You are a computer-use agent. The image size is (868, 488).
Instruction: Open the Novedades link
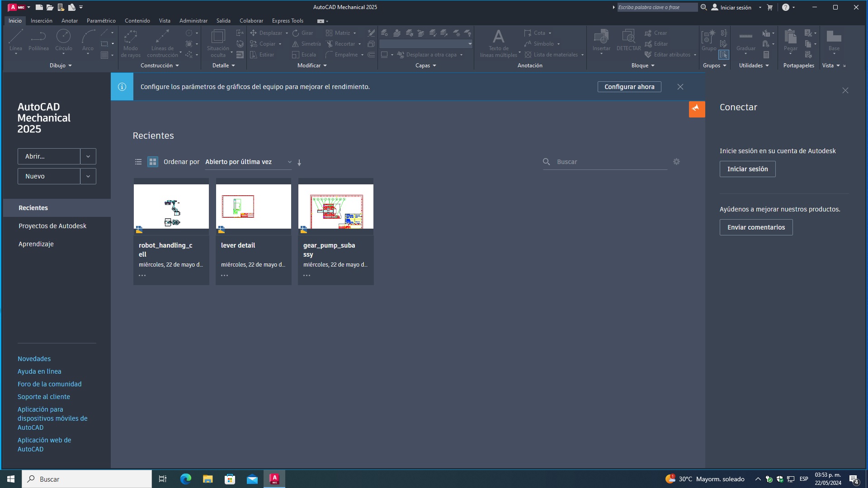click(34, 359)
